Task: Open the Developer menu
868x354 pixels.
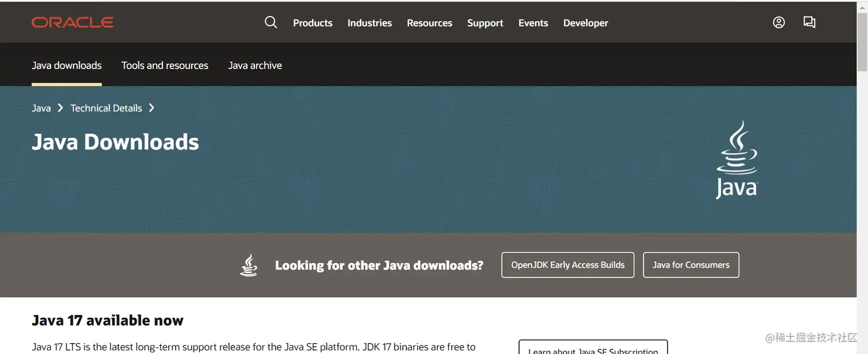Action: coord(586,23)
